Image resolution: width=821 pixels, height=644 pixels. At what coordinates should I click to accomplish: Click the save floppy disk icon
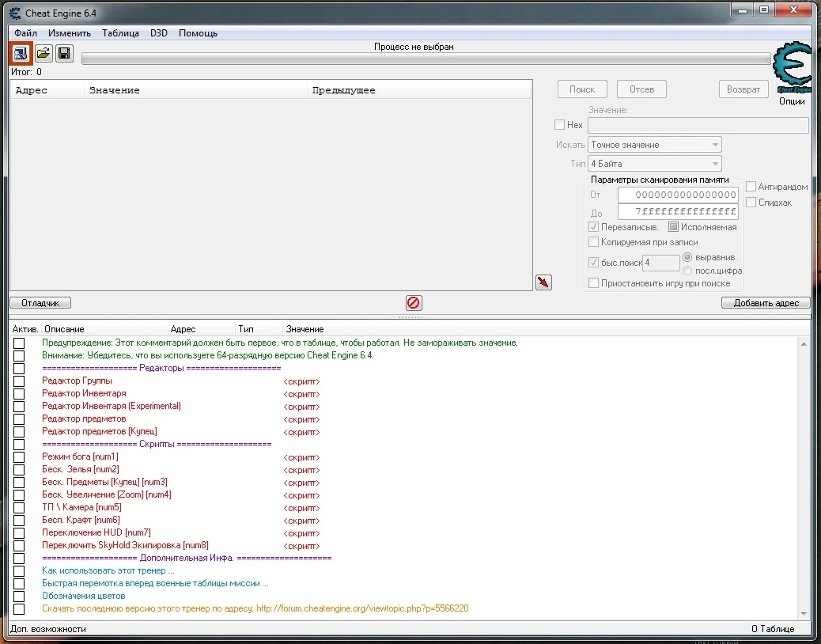[x=64, y=54]
